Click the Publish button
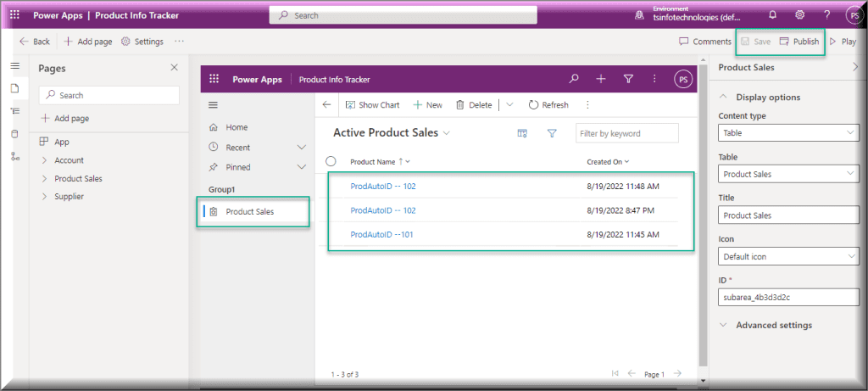The height and width of the screenshot is (391, 868). click(x=799, y=42)
